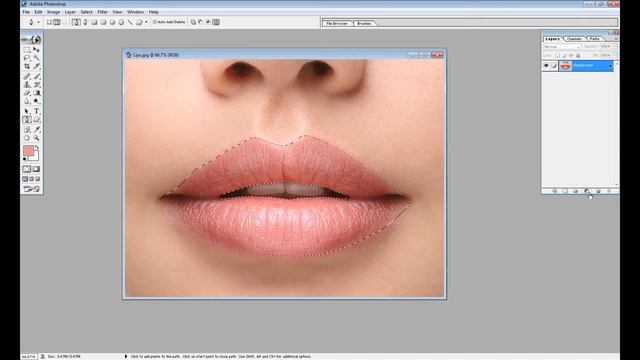Open the layer Fill field arrow
The height and width of the screenshot is (360, 640).
614,55
